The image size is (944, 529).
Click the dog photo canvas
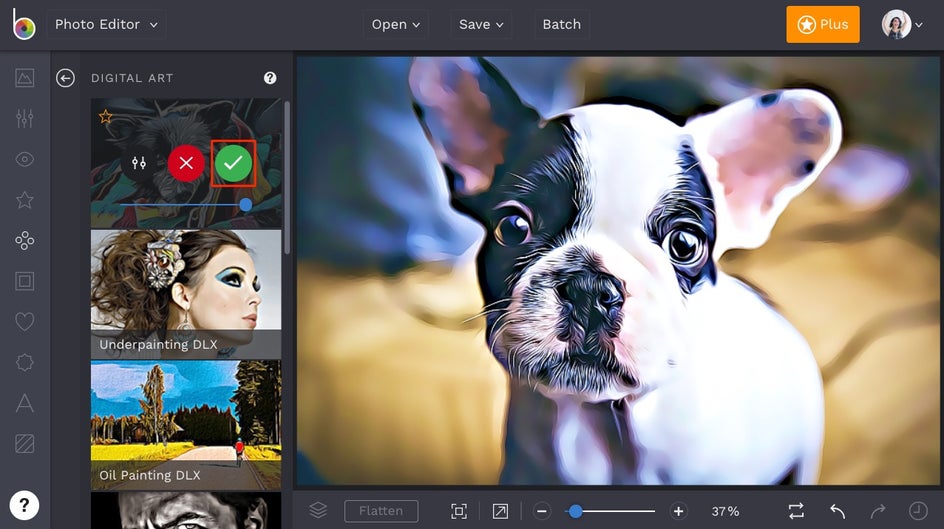click(x=618, y=271)
